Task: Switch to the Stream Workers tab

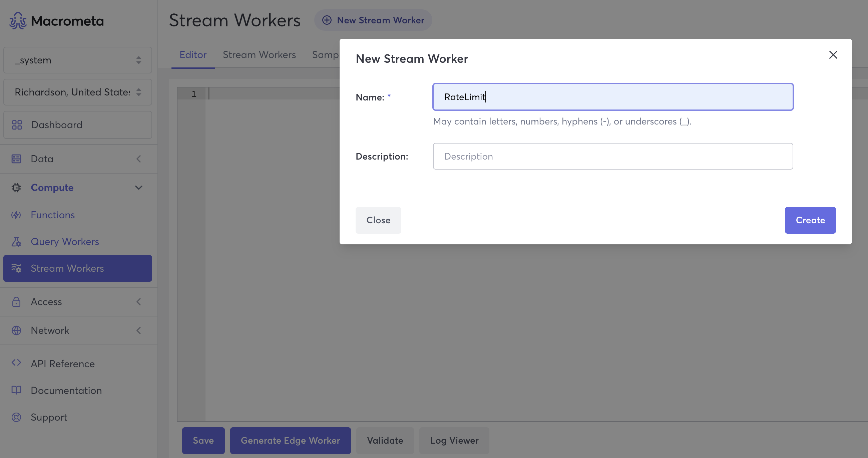Action: point(259,55)
